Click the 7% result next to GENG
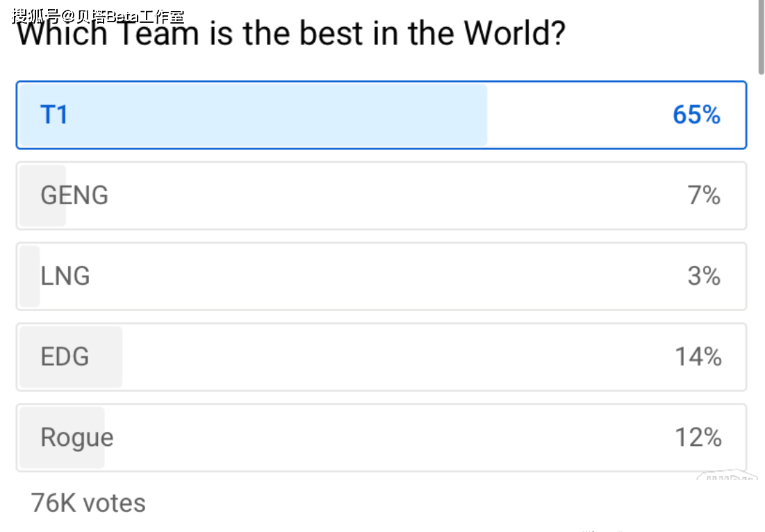 [704, 195]
